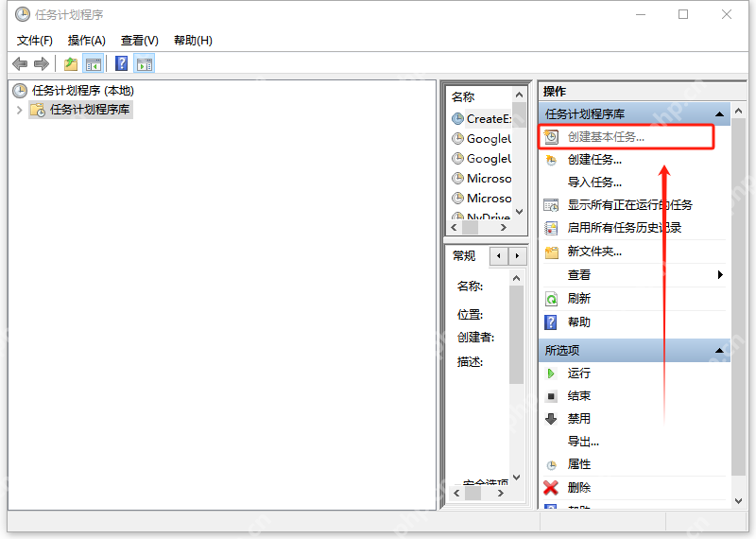Viewport: 756px width, 539px height.
Task: Click the 刷新 action text
Action: (x=579, y=299)
